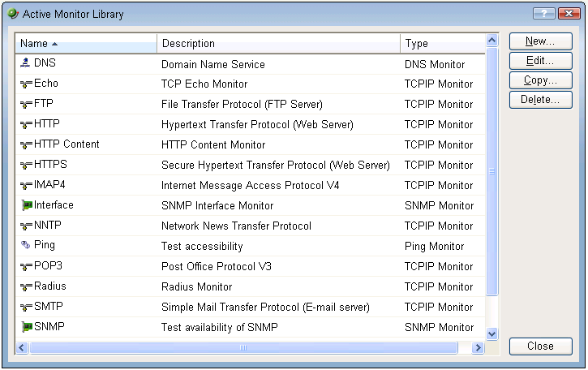Select the POP3 monitor name
This screenshot has width=588, height=370.
48,265
